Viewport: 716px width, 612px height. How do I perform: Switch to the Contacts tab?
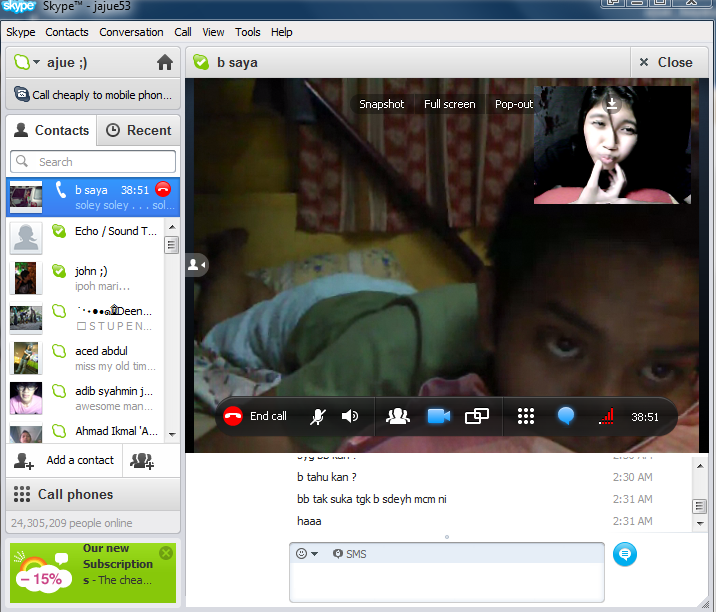(52, 130)
